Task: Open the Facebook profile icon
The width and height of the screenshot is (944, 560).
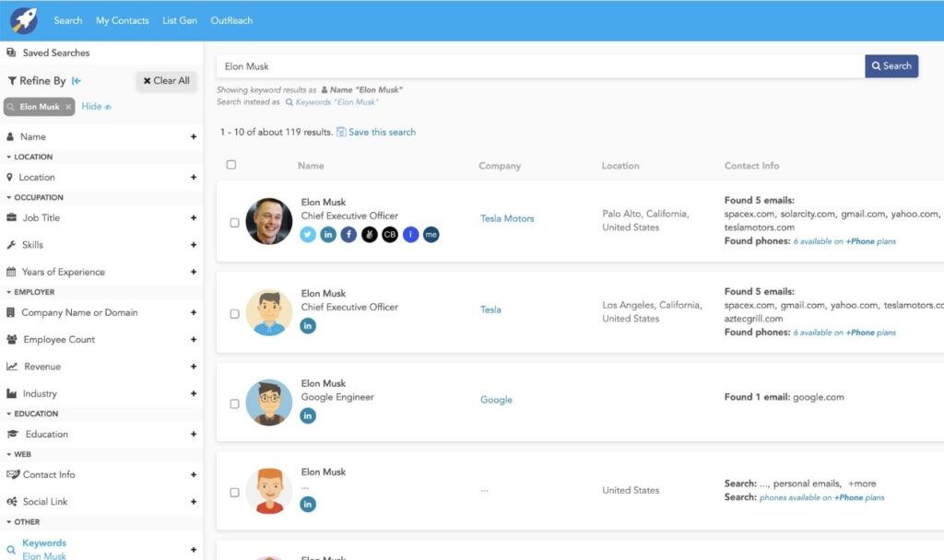Action: pyautogui.click(x=348, y=235)
